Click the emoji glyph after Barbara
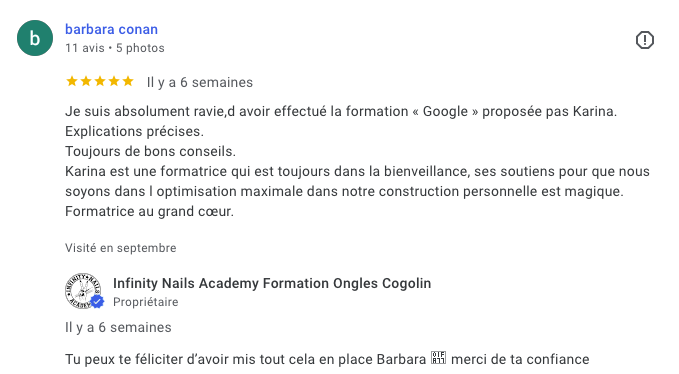This screenshot has width=679, height=374. click(438, 358)
